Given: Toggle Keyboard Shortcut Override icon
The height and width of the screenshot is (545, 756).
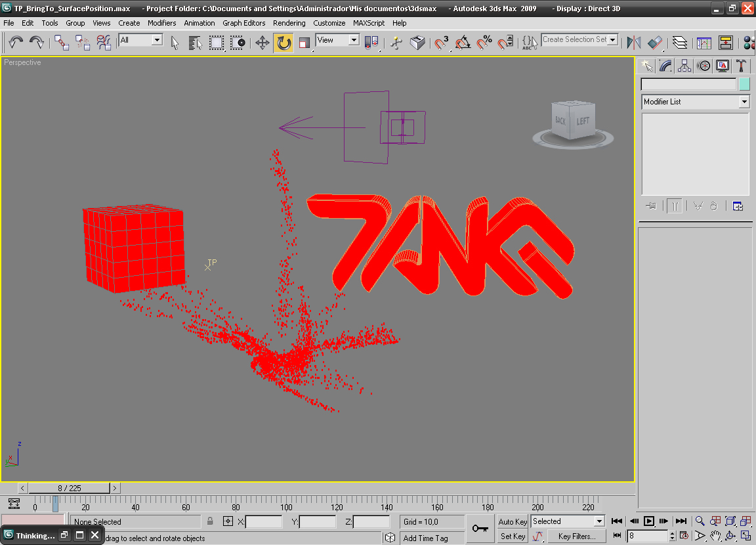Looking at the screenshot, I should coord(417,43).
